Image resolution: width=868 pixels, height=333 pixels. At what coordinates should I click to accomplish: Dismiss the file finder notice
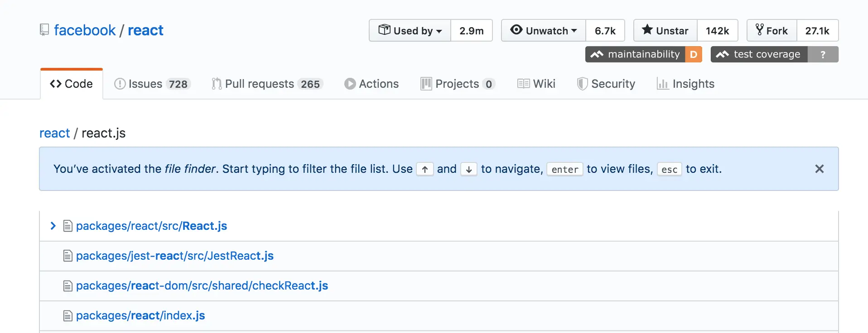[819, 169]
